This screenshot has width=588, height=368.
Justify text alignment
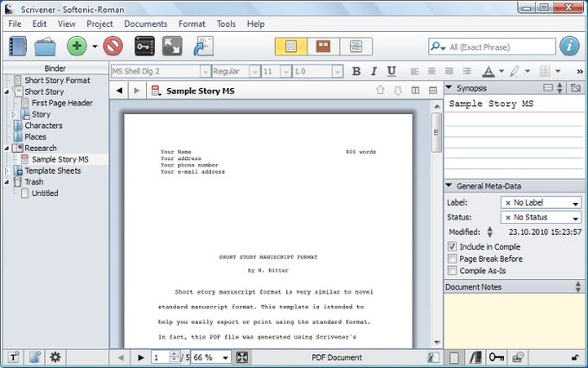[x=449, y=71]
